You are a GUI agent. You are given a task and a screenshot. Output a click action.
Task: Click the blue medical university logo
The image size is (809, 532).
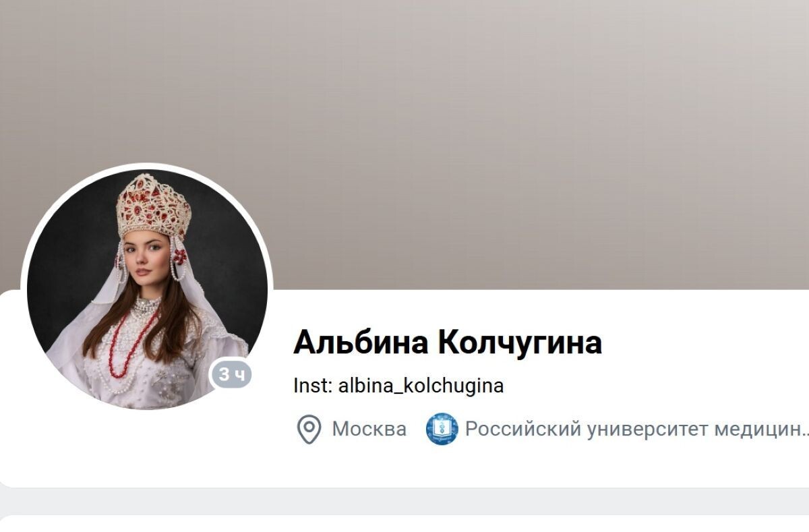pyautogui.click(x=442, y=429)
